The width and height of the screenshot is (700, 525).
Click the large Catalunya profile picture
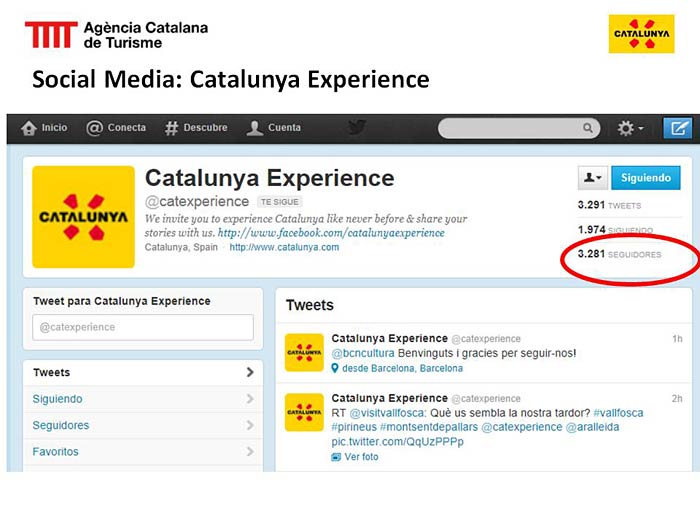click(x=83, y=217)
